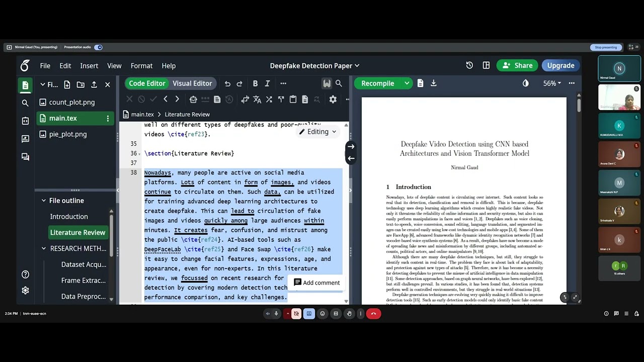Open the review panel sidebar icon
This screenshot has height=362, width=644.
click(25, 139)
